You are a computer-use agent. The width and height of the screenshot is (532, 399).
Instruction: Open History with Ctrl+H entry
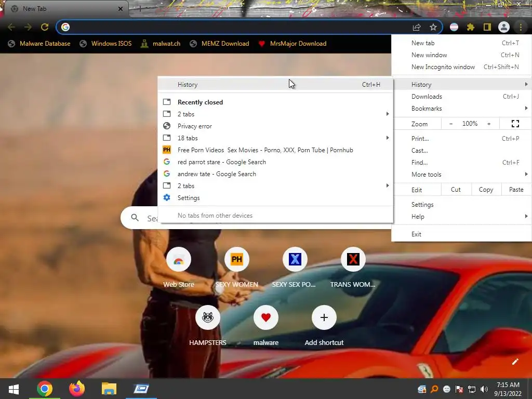point(275,85)
